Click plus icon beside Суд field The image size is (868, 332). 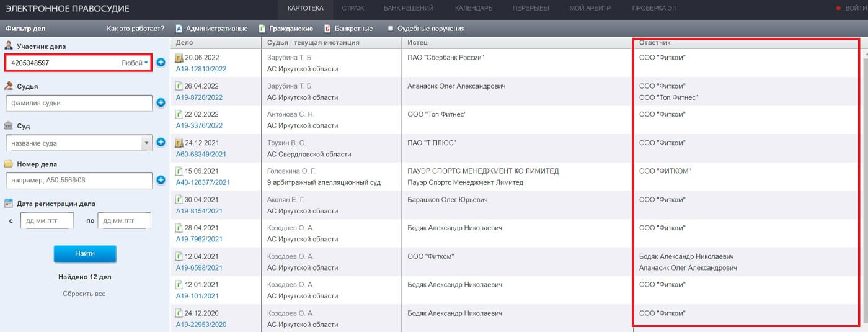pyautogui.click(x=161, y=142)
